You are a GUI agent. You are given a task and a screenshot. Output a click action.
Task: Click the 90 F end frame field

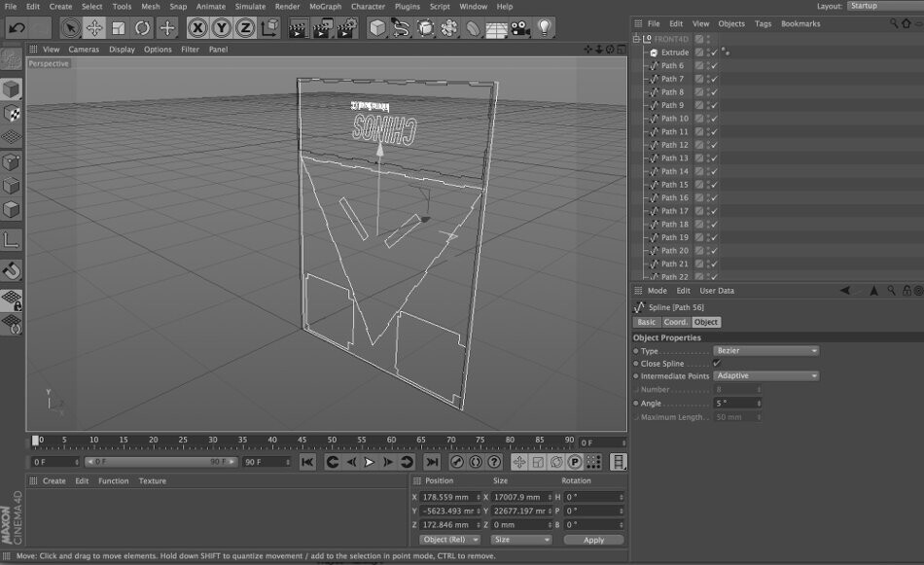click(267, 462)
